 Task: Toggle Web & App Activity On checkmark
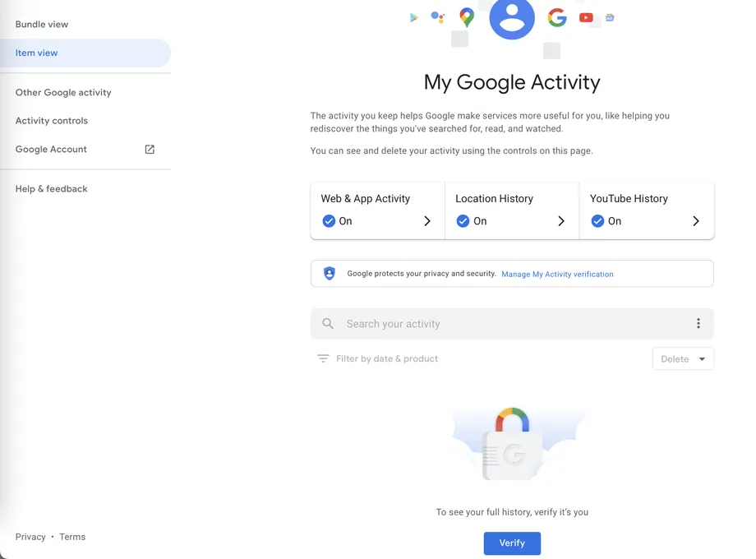tap(329, 221)
